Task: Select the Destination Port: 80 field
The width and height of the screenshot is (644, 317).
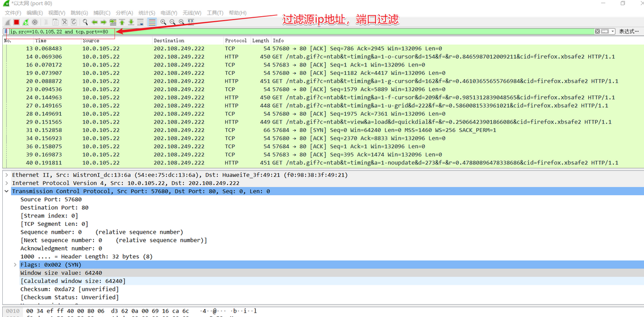Action: pos(54,207)
